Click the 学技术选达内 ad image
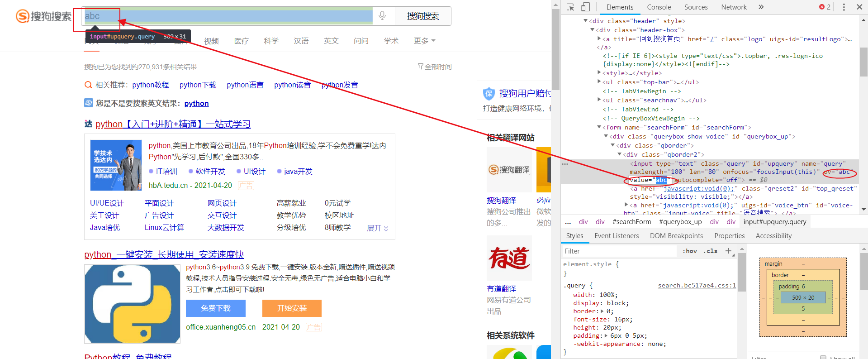The height and width of the screenshot is (359, 868). [116, 165]
